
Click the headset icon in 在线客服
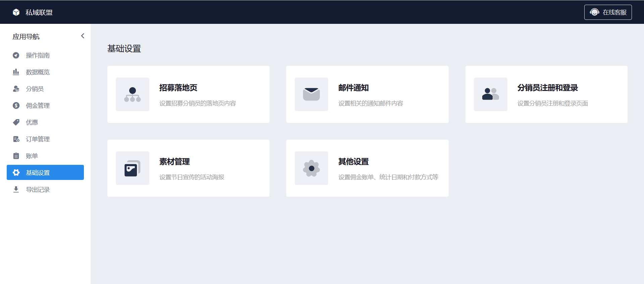coord(594,12)
